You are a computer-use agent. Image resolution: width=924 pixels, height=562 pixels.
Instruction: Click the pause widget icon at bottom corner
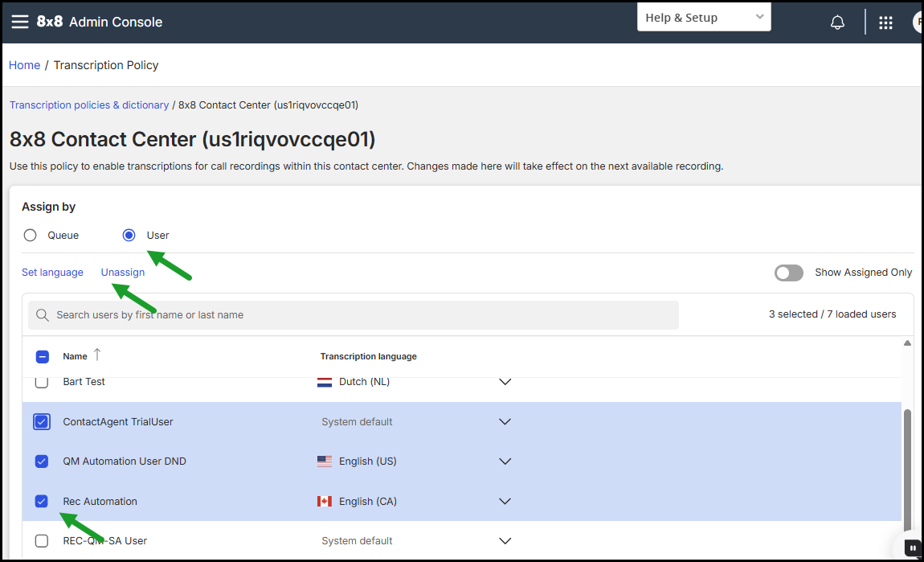click(913, 548)
